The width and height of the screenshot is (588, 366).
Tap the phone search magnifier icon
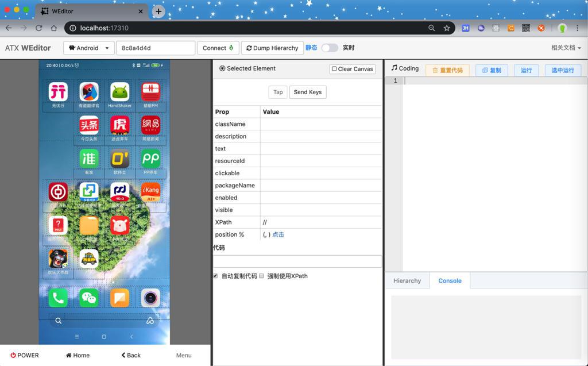[59, 321]
